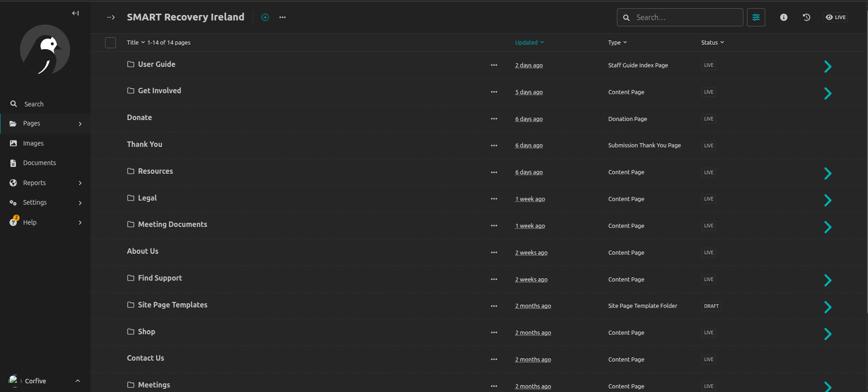Open actions dots for Thank You

coord(494,146)
